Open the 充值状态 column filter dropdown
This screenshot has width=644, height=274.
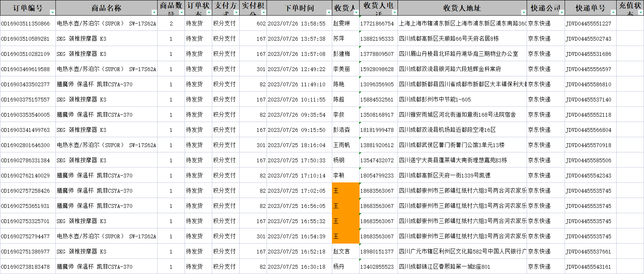(641, 13)
